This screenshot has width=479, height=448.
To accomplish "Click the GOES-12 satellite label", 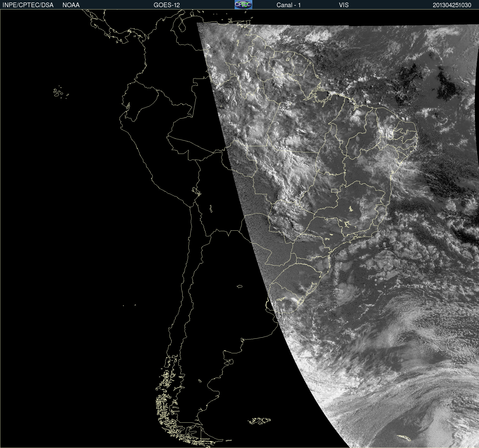I will click(167, 5).
